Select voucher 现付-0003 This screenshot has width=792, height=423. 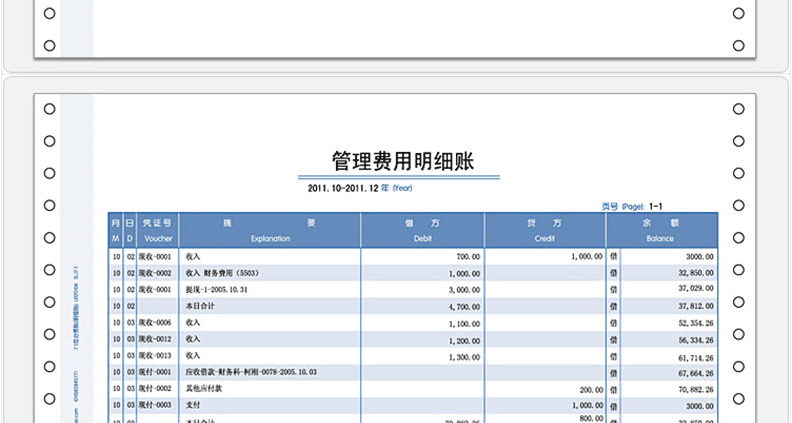(155, 405)
